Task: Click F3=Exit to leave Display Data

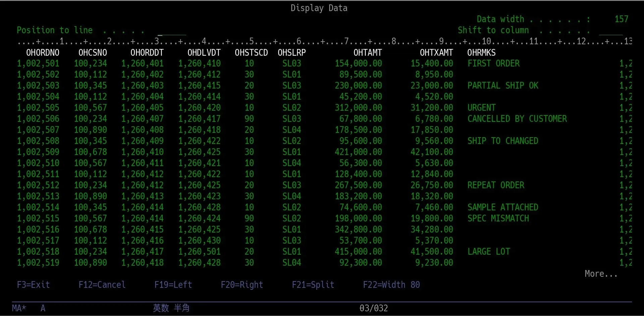Action: coord(33,284)
